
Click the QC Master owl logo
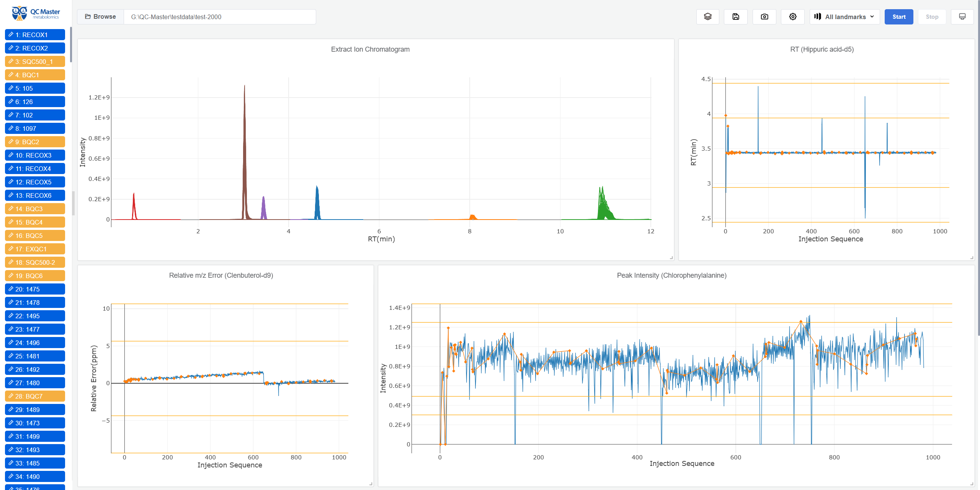pyautogui.click(x=20, y=13)
